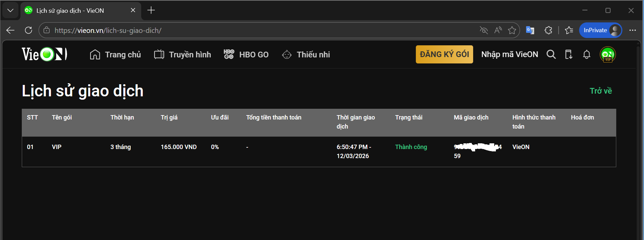Open the Trang chủ home page
Image resolution: width=644 pixels, height=240 pixels.
(115, 54)
